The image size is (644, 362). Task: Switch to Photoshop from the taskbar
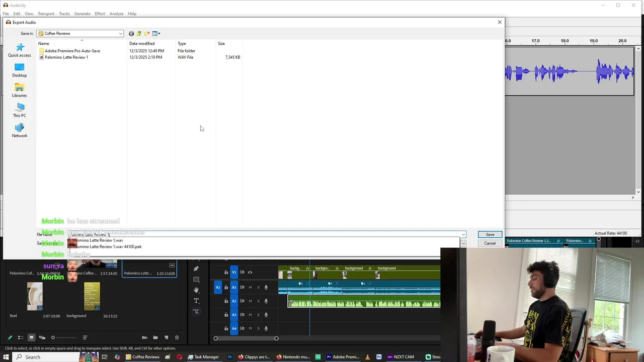(x=229, y=357)
